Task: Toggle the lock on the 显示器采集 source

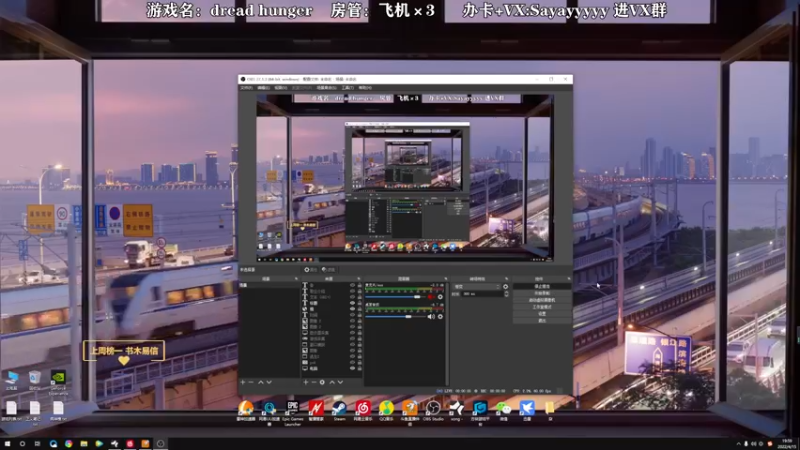Action: (359, 333)
